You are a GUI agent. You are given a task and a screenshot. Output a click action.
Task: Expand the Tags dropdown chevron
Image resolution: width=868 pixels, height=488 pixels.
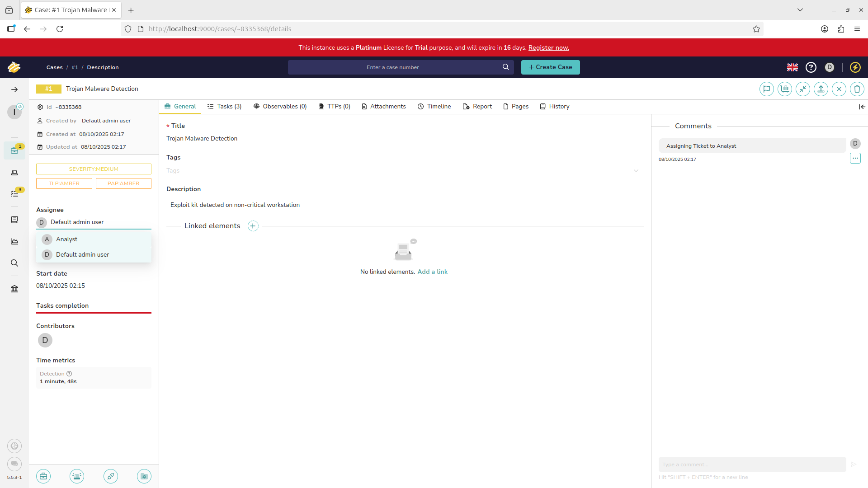(x=636, y=171)
